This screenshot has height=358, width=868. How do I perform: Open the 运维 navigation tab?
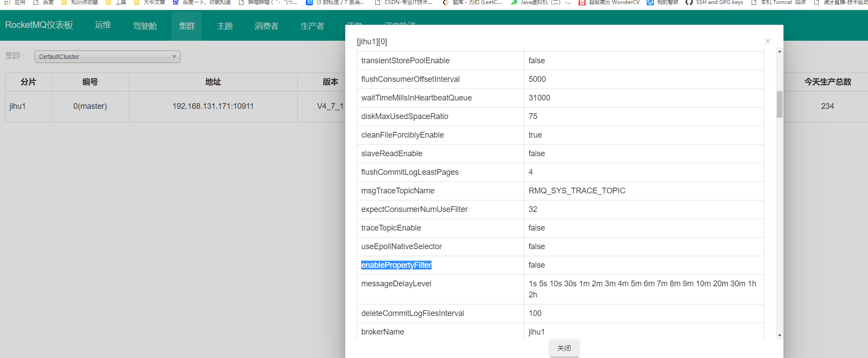coord(103,25)
